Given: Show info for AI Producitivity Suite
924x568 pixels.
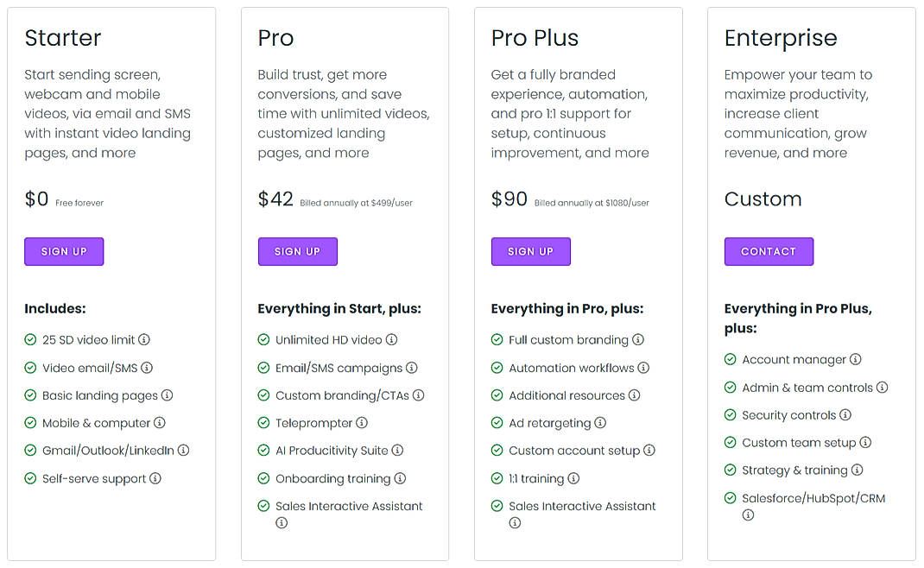Looking at the screenshot, I should click(x=398, y=451).
